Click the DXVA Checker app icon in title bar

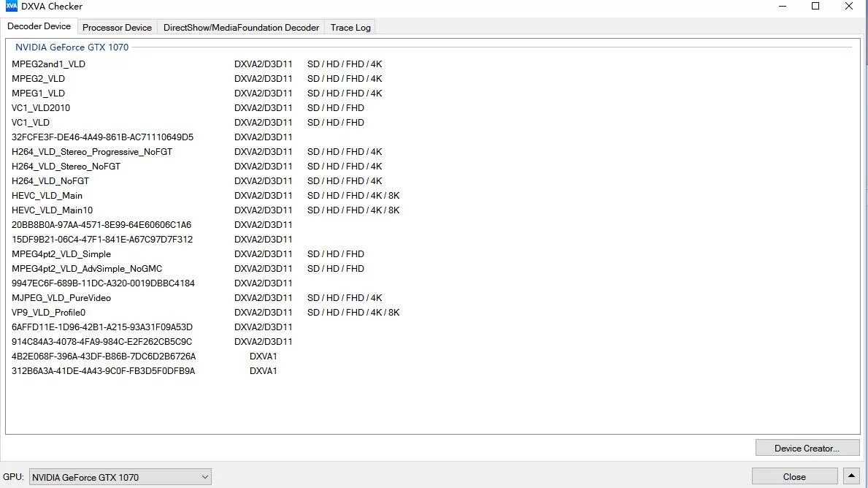[x=11, y=6]
